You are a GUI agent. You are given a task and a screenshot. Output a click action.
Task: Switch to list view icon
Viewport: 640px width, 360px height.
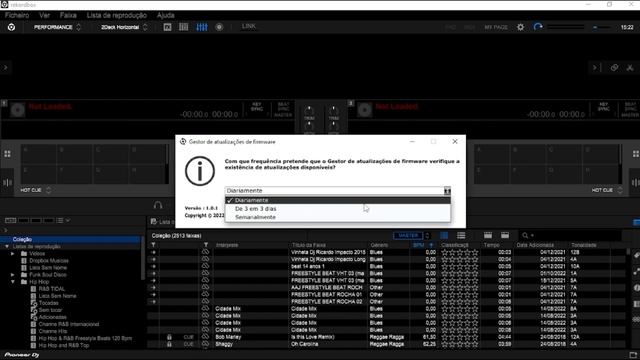(x=461, y=236)
